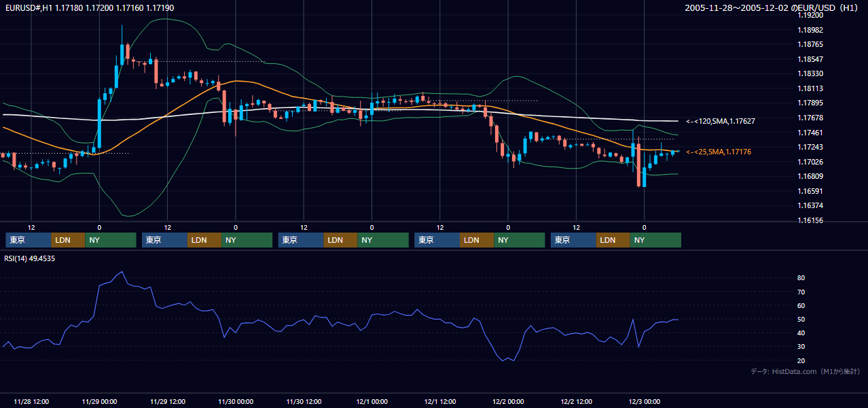Viewport: 868px width, 408px height.
Task: Click the 1.19200 price axis label
Action: point(810,15)
